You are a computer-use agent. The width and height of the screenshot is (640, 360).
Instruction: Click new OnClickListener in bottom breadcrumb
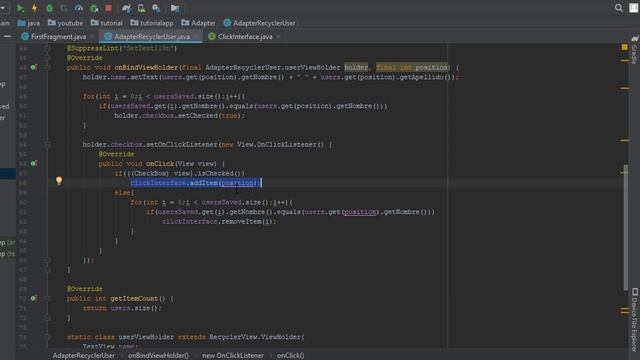pyautogui.click(x=233, y=356)
